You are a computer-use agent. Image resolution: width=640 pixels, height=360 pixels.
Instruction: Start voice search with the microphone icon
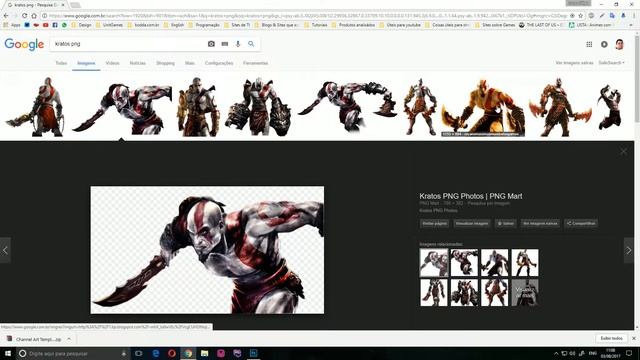238,44
